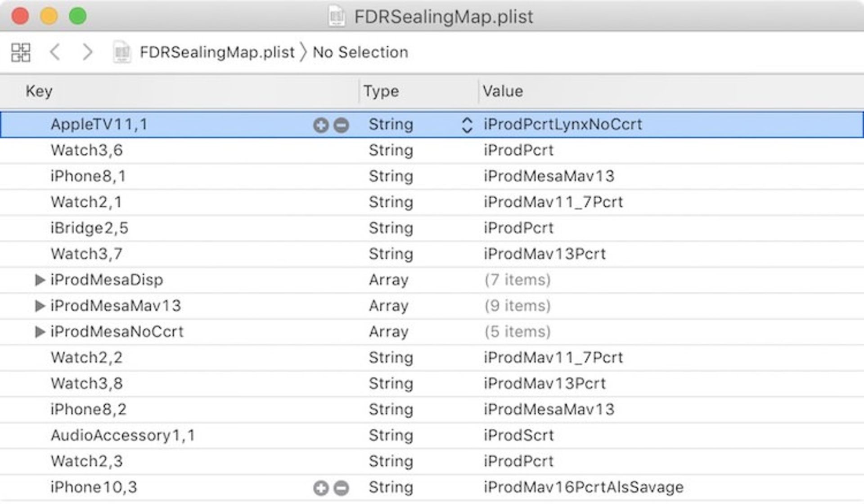Go forward with the right chevron
864x504 pixels.
pos(87,52)
